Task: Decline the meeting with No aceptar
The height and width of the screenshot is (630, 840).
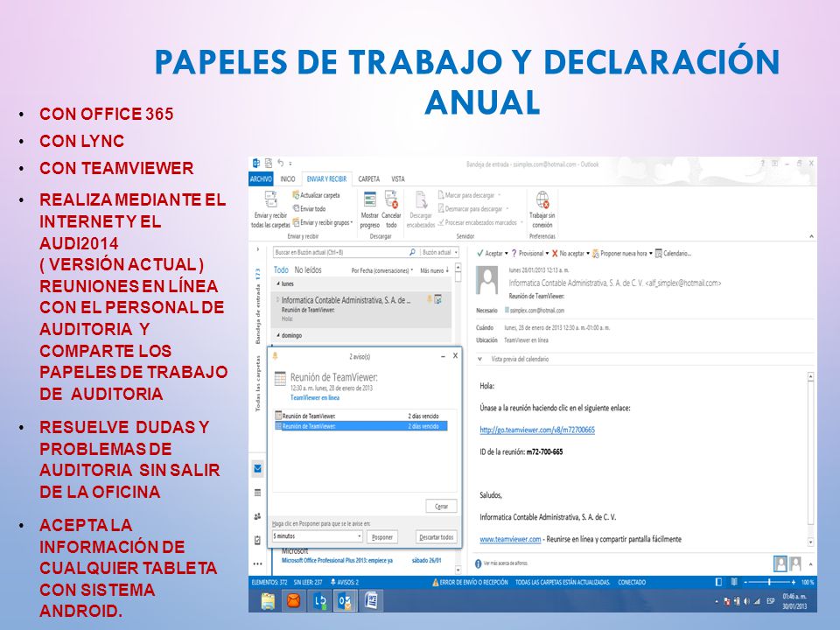Action: (570, 254)
